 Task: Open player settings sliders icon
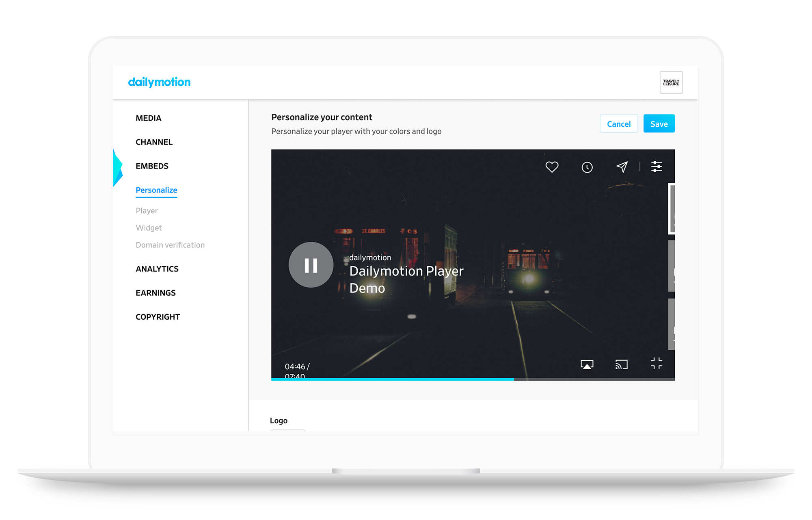tap(657, 167)
